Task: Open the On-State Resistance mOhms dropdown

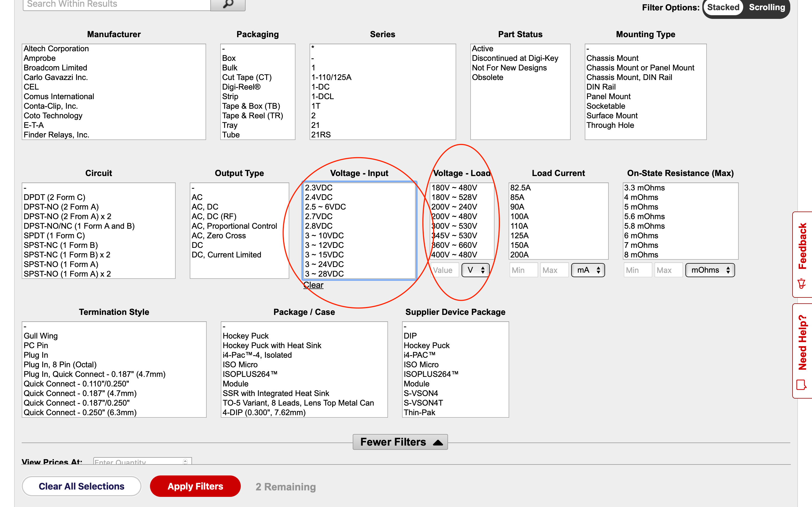Action: [710, 270]
